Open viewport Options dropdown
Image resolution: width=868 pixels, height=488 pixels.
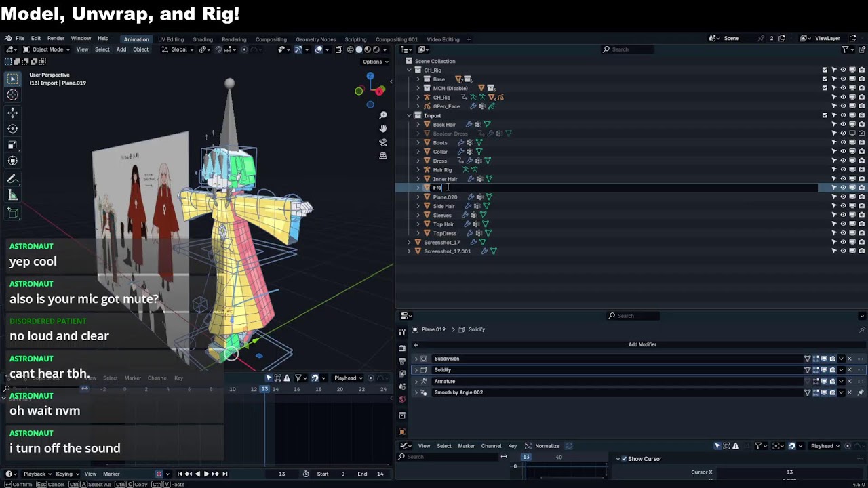[375, 62]
